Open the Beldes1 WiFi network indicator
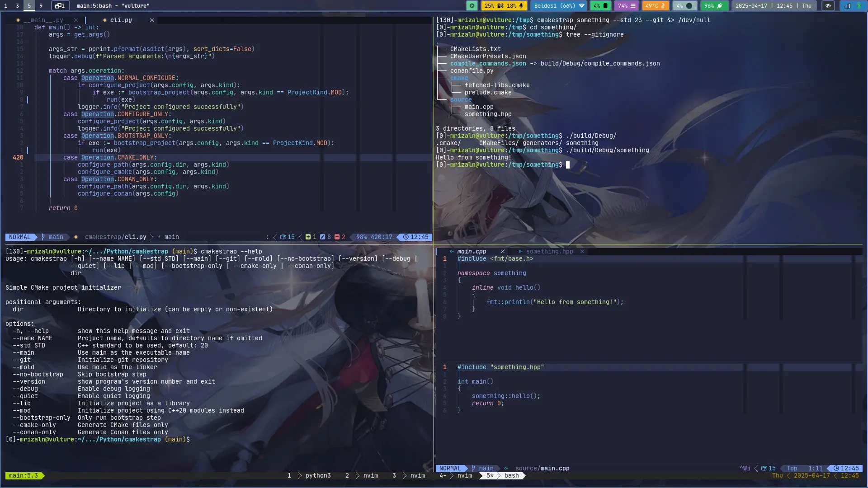 point(559,6)
